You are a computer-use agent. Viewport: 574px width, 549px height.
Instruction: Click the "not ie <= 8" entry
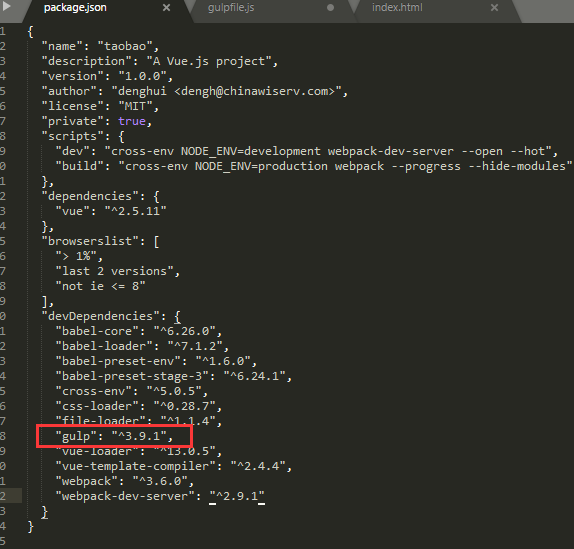click(x=100, y=286)
